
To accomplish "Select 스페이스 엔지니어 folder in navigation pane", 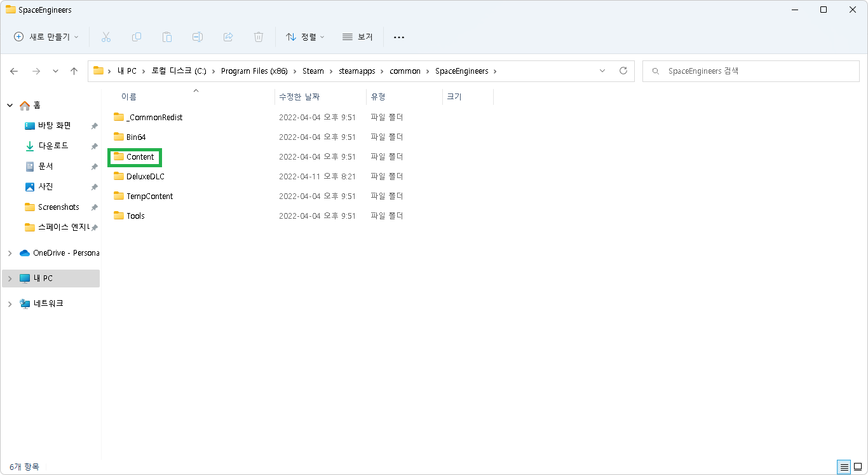I will point(63,228).
